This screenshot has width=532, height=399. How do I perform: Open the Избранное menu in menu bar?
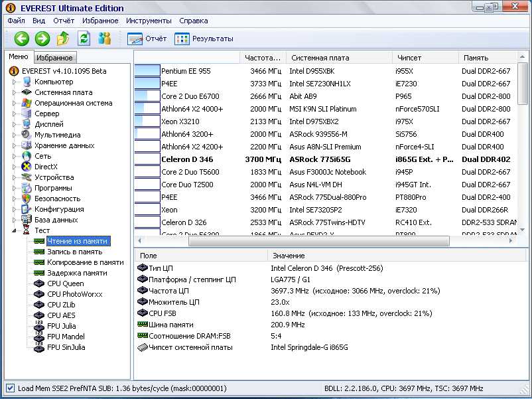pyautogui.click(x=100, y=21)
